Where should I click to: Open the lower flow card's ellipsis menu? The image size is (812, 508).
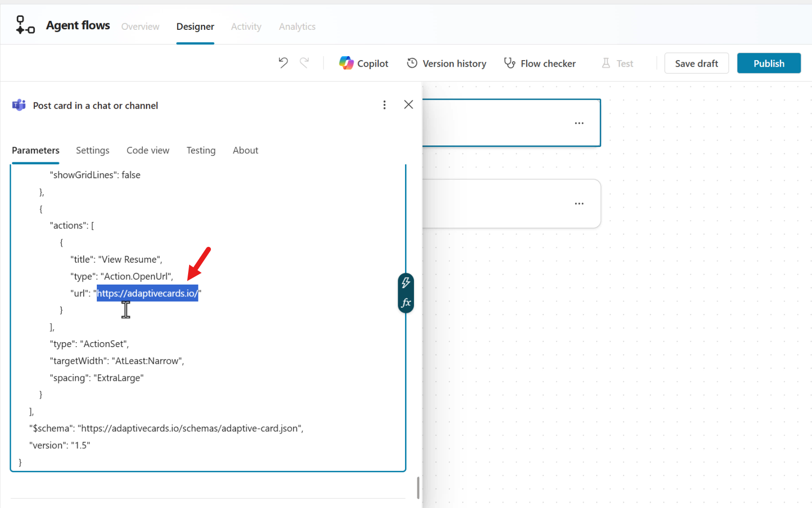coord(579,203)
